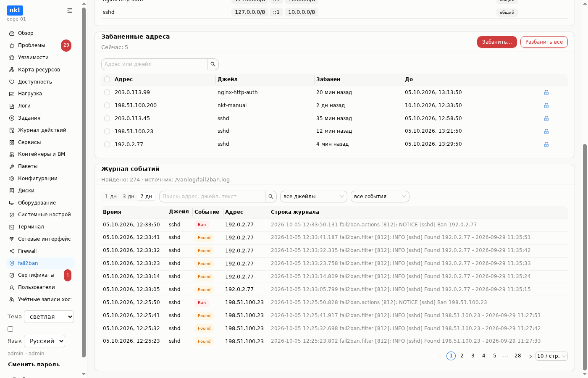The height and width of the screenshot is (378, 588).
Task: Select row 203.0.113.99 checkbox
Action: tap(107, 92)
